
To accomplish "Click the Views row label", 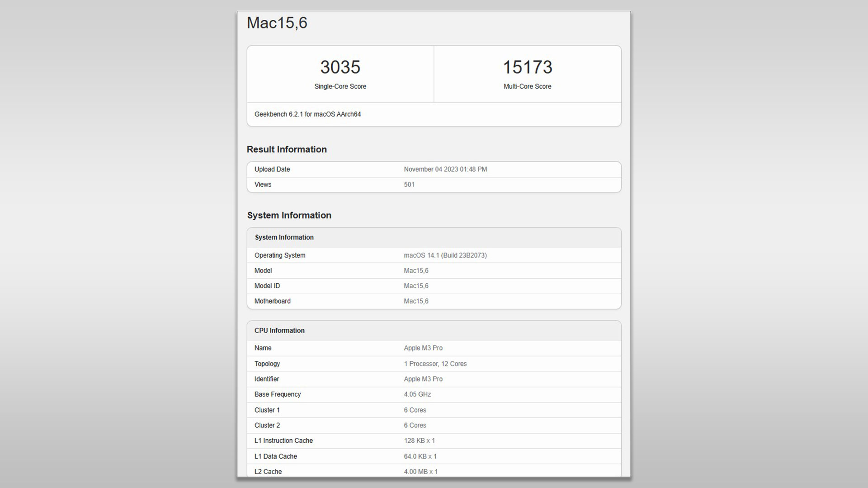I will pos(263,185).
